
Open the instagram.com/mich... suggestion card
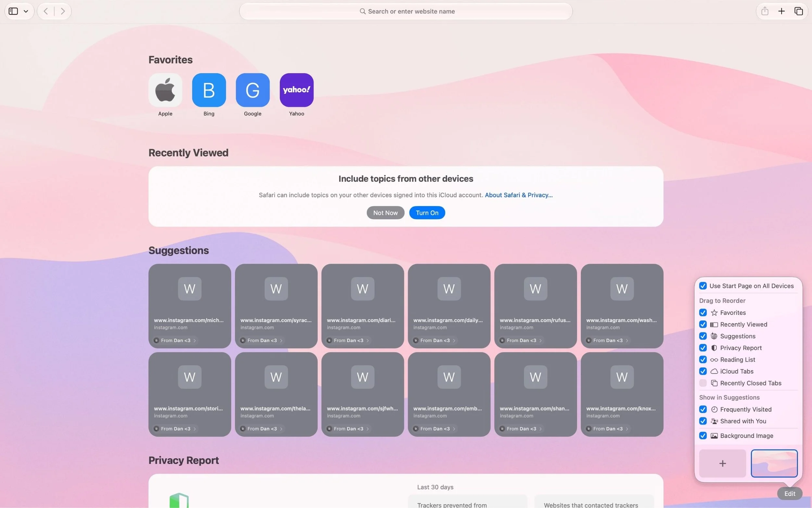tap(190, 306)
